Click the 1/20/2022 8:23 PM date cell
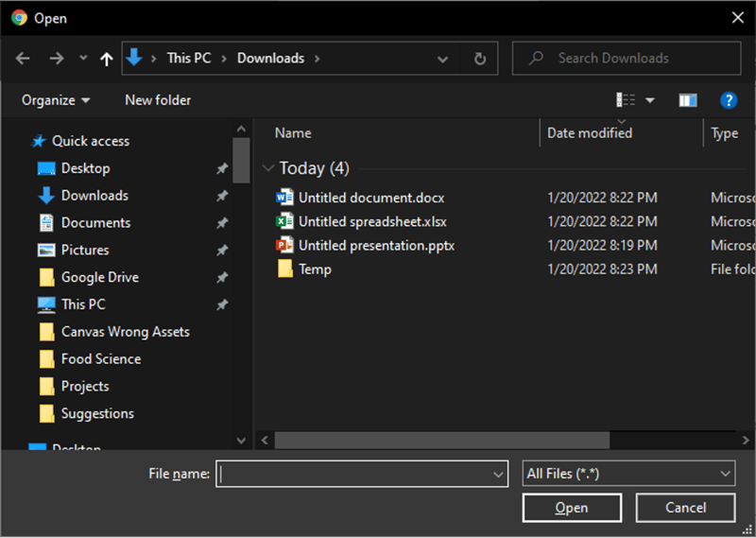The width and height of the screenshot is (756, 538). point(602,269)
